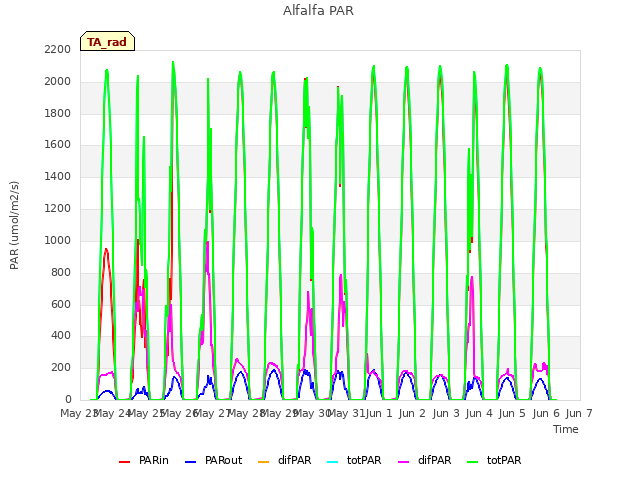Click the Jun 1 x-axis date label
Viewport: 640px width, 480px height.
coord(379,413)
